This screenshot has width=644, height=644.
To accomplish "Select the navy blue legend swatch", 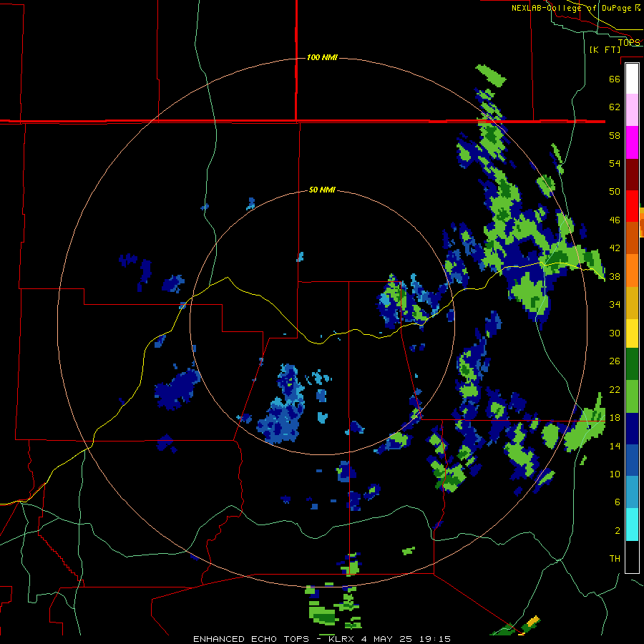I will (632, 429).
